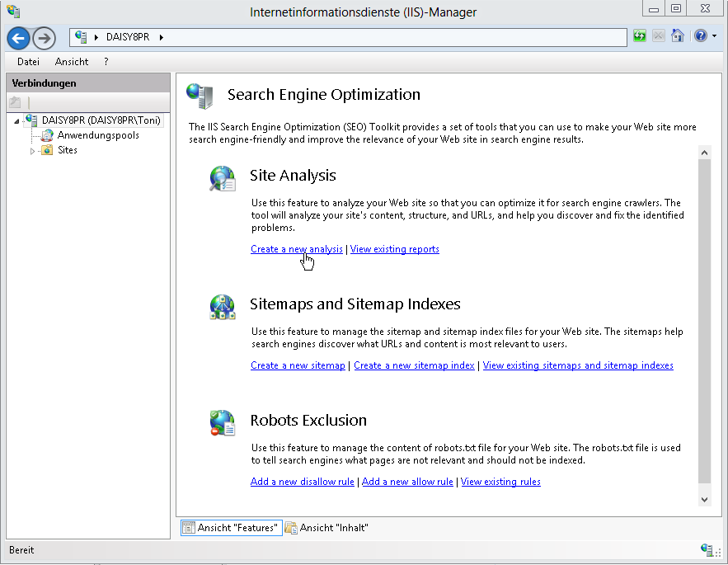This screenshot has height=565, width=728.
Task: Open the Help question mark icon
Action: (x=700, y=36)
